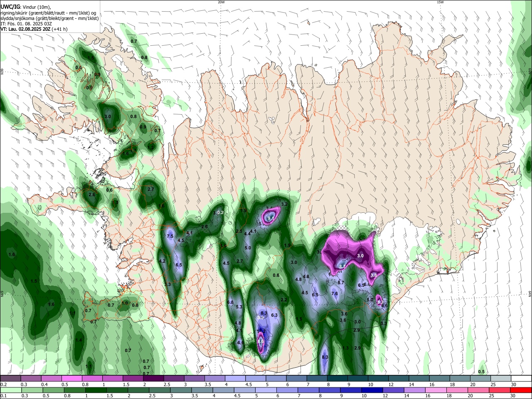Screen dimensions: 532x399
Task: Select the pale green 0.1–0.3 swatch, lower legend row
Action: [10, 390]
